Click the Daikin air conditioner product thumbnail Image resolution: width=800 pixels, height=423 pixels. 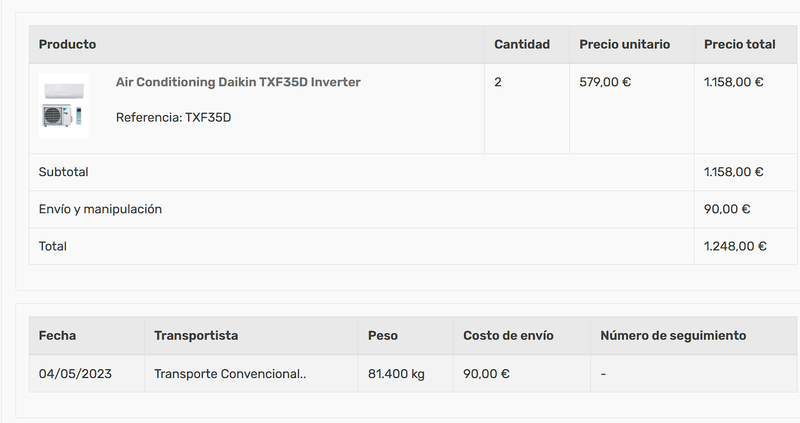[64, 105]
